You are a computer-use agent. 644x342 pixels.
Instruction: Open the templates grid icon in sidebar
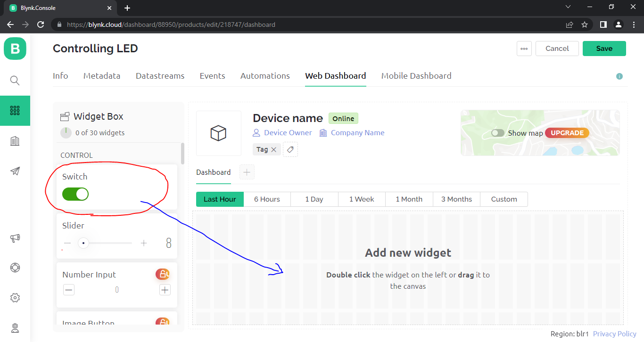tap(15, 111)
